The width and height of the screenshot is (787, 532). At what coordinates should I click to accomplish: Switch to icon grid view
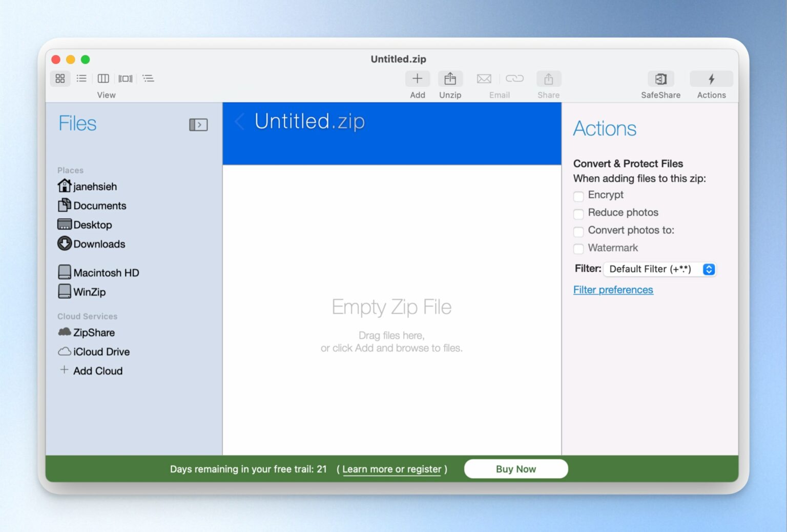click(60, 78)
